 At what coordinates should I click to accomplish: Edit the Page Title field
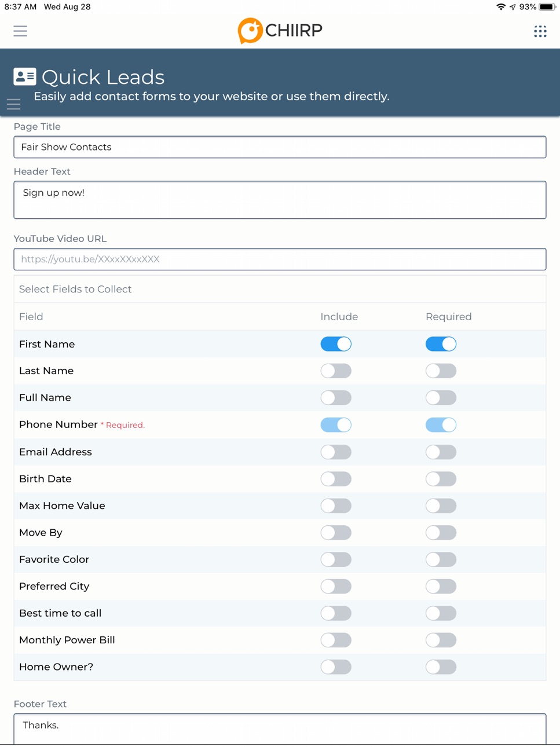click(x=280, y=147)
